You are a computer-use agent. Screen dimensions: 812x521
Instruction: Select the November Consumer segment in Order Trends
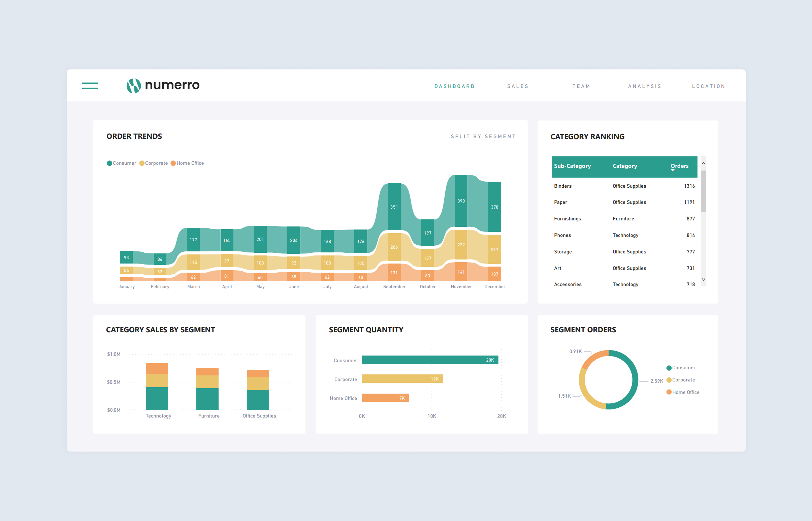[x=461, y=201]
